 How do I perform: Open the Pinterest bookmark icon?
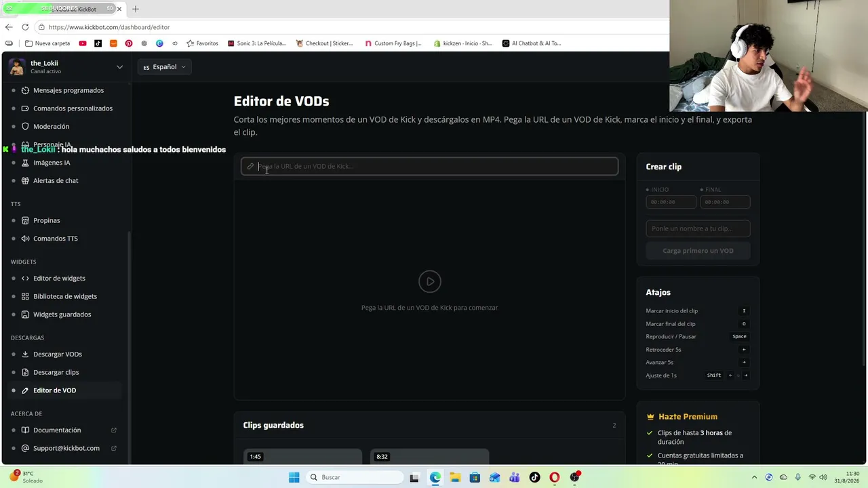(129, 43)
